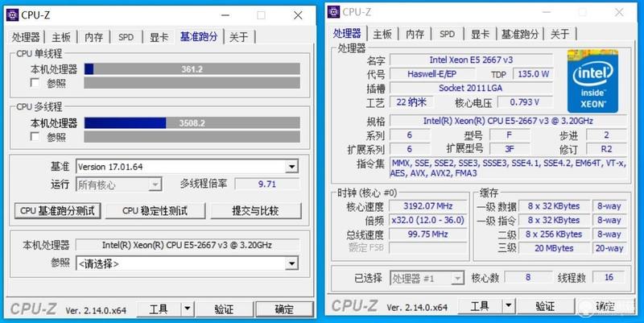Enable multi-thread 参照 checkbox

coord(35,136)
